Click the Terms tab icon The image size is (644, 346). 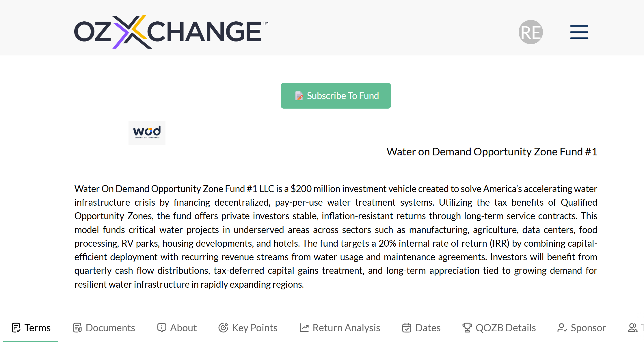point(16,328)
